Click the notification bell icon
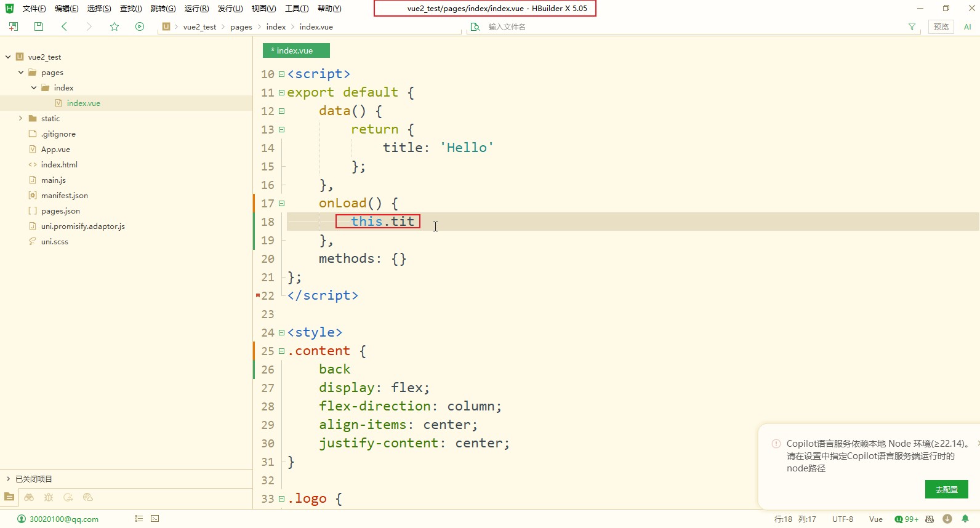Image resolution: width=980 pixels, height=528 pixels. pyautogui.click(x=965, y=519)
